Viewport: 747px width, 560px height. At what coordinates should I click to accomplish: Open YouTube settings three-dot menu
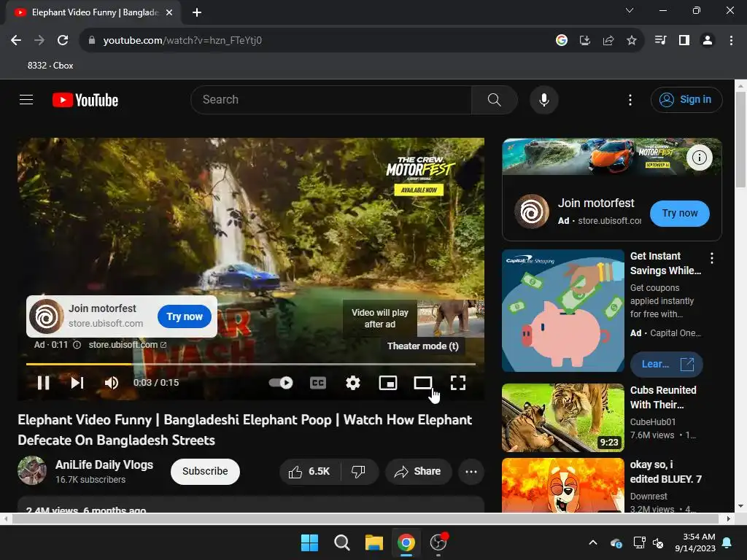(630, 99)
